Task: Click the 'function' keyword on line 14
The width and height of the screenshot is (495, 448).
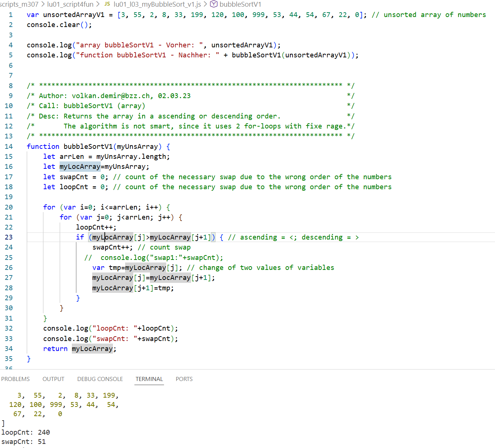Action: (43, 147)
